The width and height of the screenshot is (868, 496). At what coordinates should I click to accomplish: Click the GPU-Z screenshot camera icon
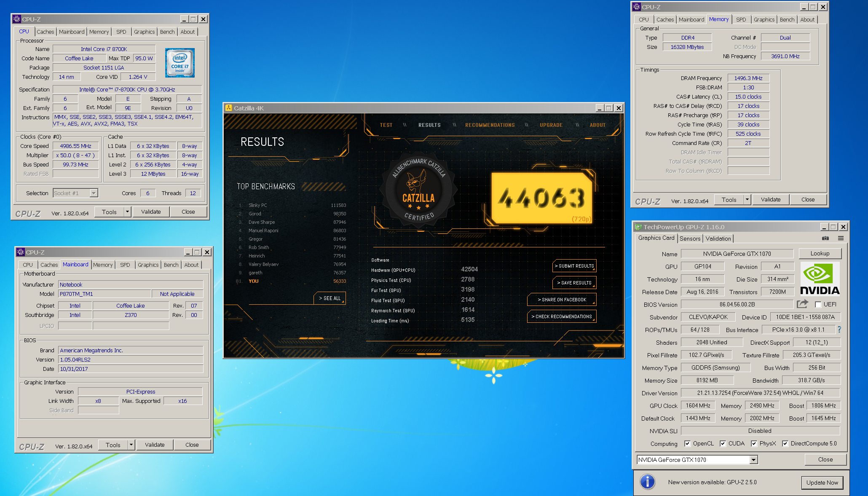click(825, 238)
